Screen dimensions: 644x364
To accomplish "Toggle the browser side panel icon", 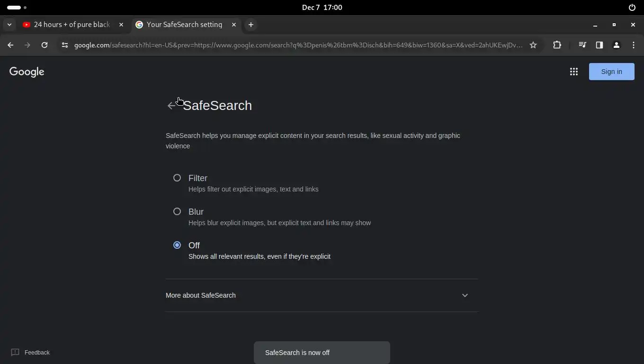I will point(599,45).
